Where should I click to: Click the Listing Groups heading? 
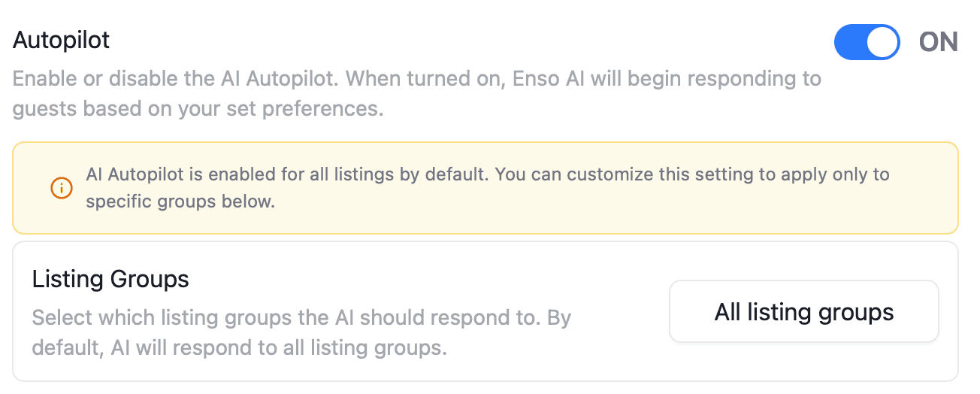coord(110,279)
